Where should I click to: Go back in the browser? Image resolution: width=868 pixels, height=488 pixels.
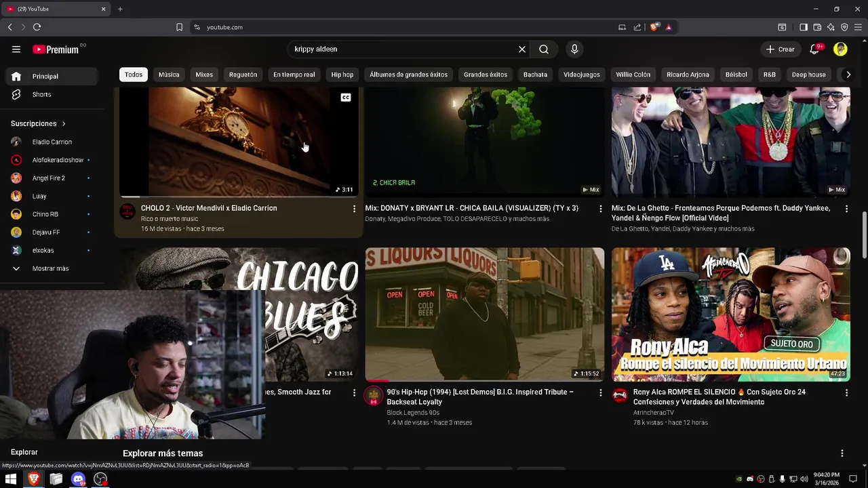(9, 27)
